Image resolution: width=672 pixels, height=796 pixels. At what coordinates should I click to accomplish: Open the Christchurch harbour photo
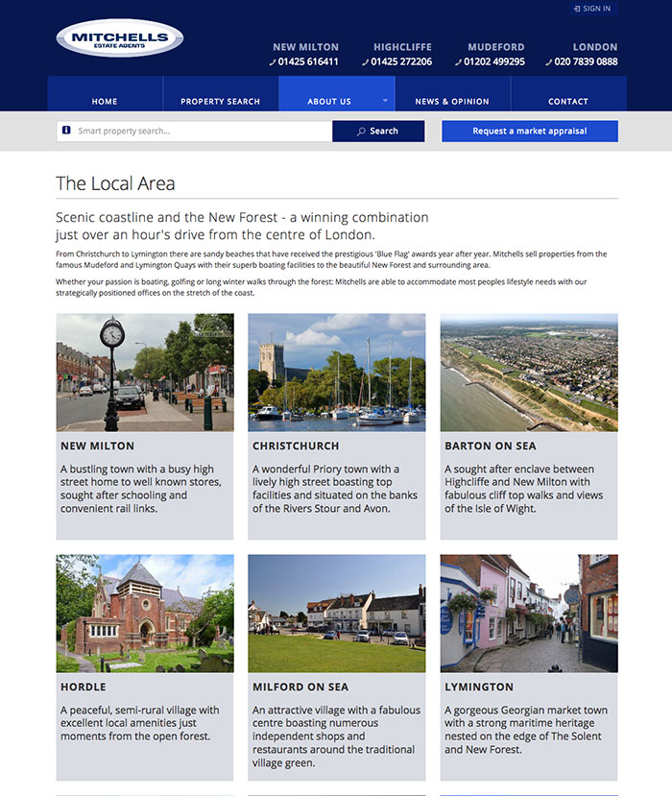(x=337, y=373)
